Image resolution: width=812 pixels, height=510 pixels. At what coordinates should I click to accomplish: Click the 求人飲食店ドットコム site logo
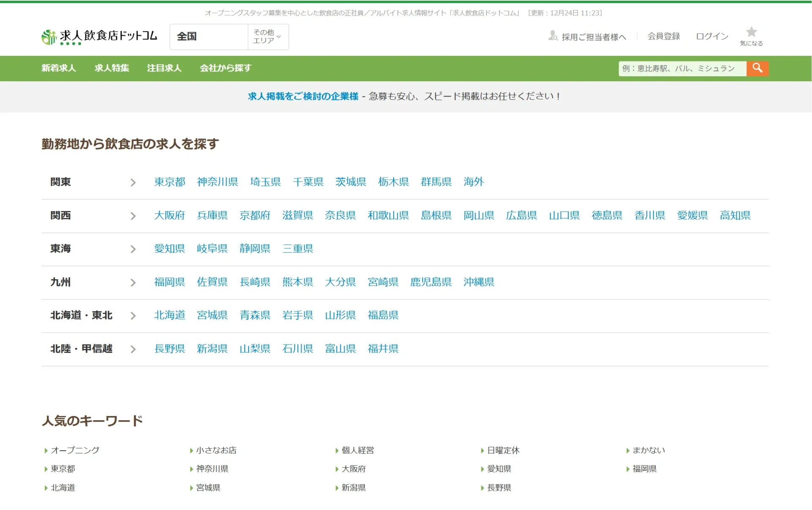tap(99, 37)
